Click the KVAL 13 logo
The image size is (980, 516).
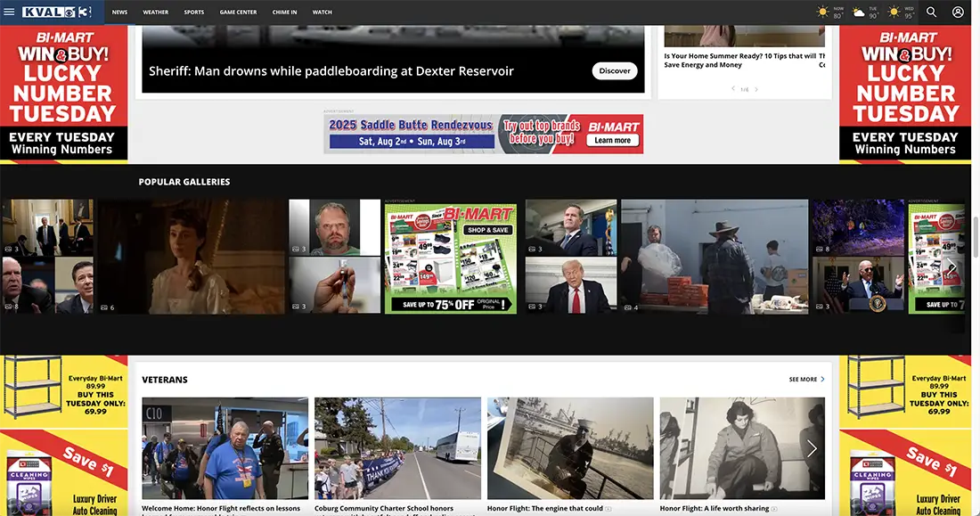point(57,12)
